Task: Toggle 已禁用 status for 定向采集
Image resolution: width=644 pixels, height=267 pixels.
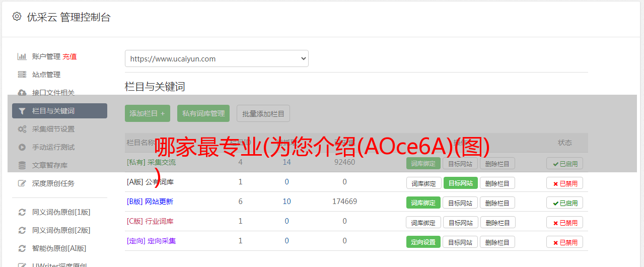Action: click(x=565, y=242)
